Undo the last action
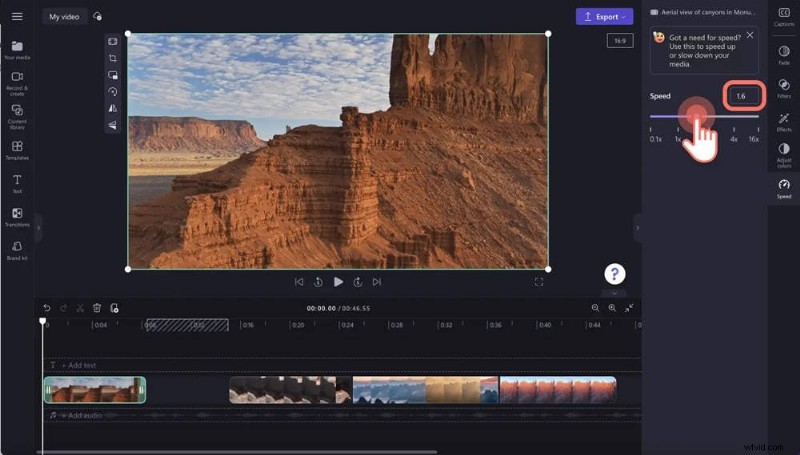The height and width of the screenshot is (455, 800). [x=47, y=308]
